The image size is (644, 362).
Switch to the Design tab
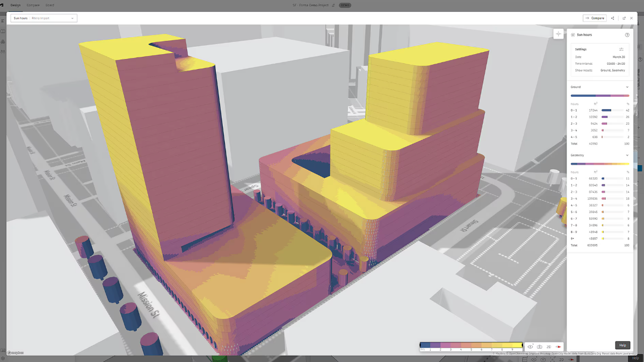point(15,5)
